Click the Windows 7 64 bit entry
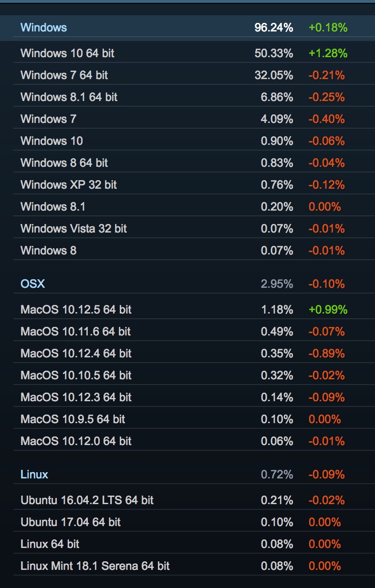Image resolution: width=375 pixels, height=588 pixels. [x=64, y=75]
